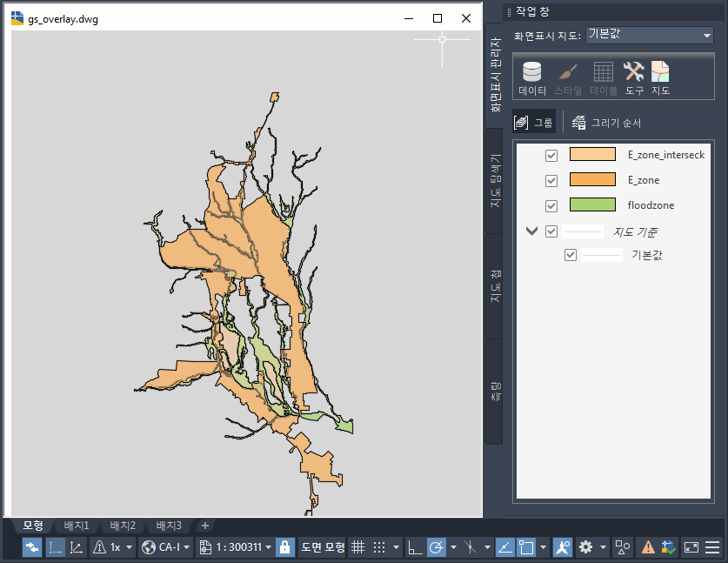The height and width of the screenshot is (563, 728).
Task: Click the customization hamburger icon in status bar
Action: click(712, 547)
